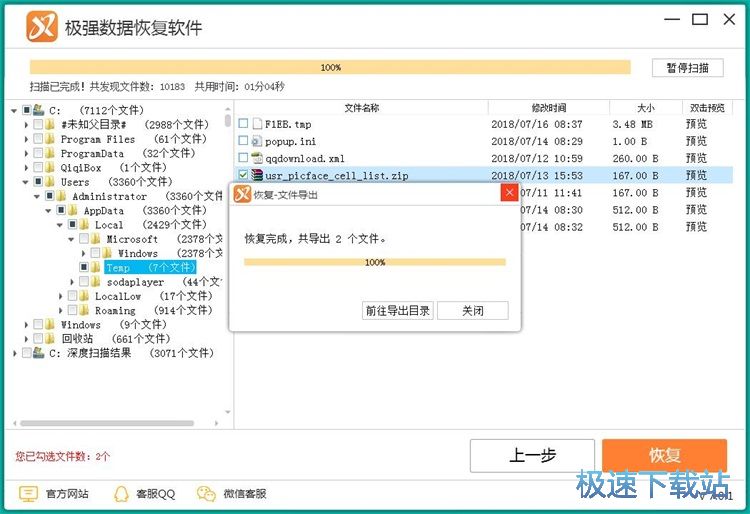Click the 关闭 button in dialog
This screenshot has height=514, width=750.
[x=473, y=310]
